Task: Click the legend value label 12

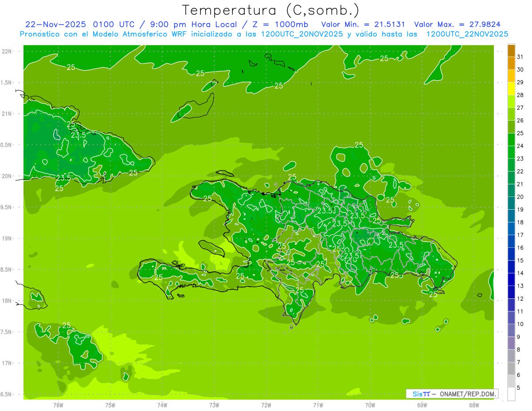Action: (520, 299)
